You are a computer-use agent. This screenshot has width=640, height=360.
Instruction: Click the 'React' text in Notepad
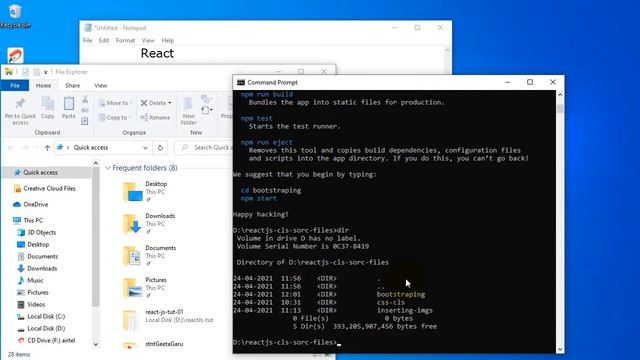158,53
